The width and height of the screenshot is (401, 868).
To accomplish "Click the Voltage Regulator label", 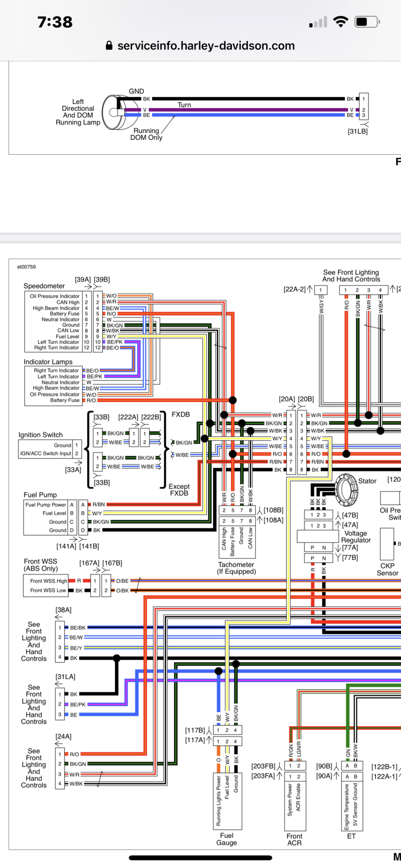I will 356,536.
